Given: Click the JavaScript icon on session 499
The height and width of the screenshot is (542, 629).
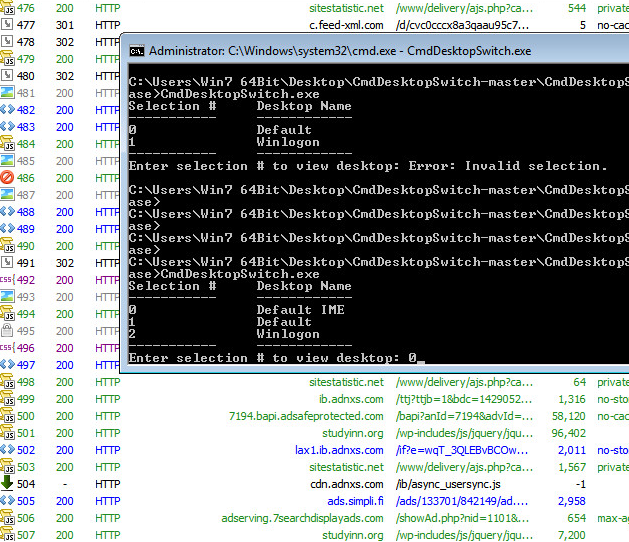Looking at the screenshot, I should [6, 399].
